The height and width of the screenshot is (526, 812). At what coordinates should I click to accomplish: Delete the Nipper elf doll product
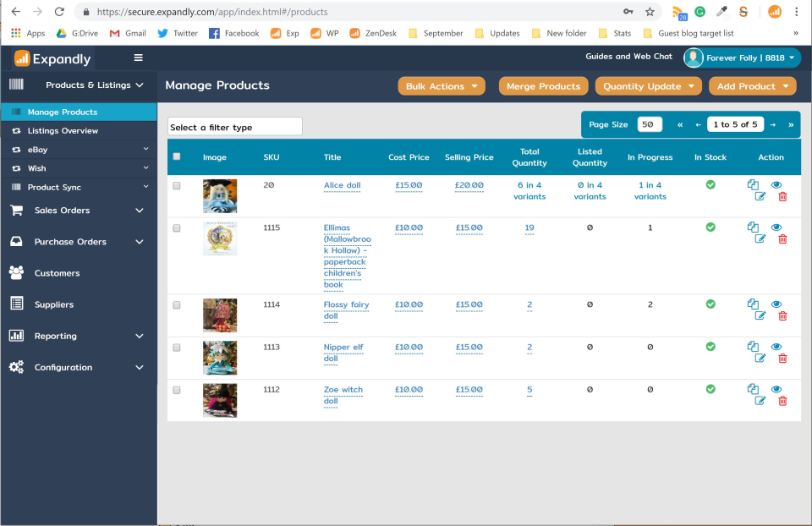(x=782, y=358)
